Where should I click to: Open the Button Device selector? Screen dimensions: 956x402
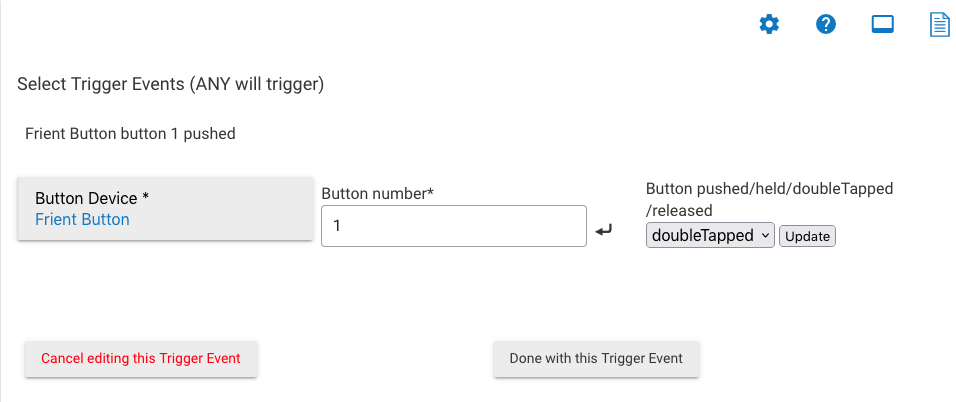pyautogui.click(x=165, y=209)
